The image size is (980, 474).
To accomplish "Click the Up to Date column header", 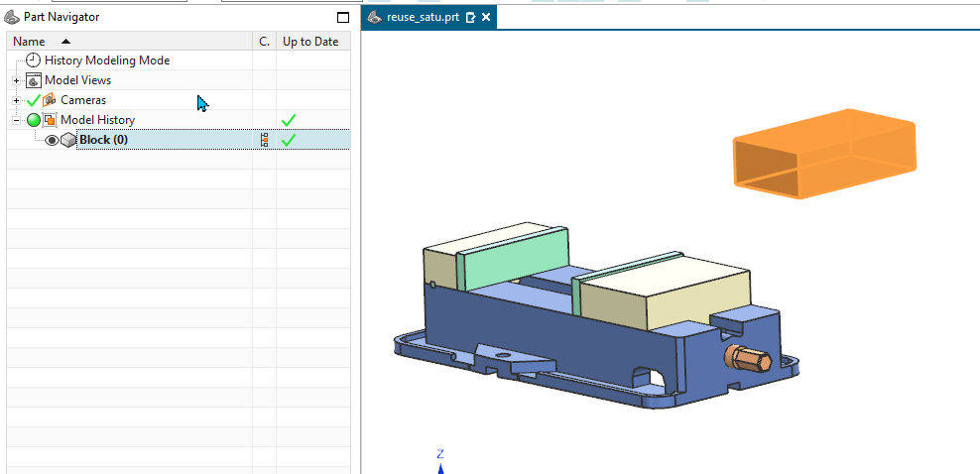I will coord(309,42).
